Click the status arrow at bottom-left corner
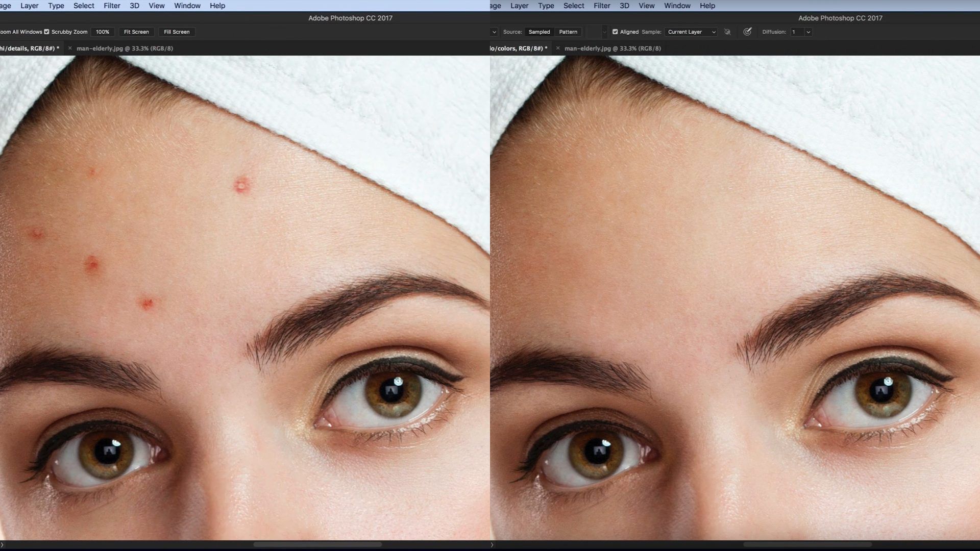This screenshot has height=551, width=980. pyautogui.click(x=3, y=545)
